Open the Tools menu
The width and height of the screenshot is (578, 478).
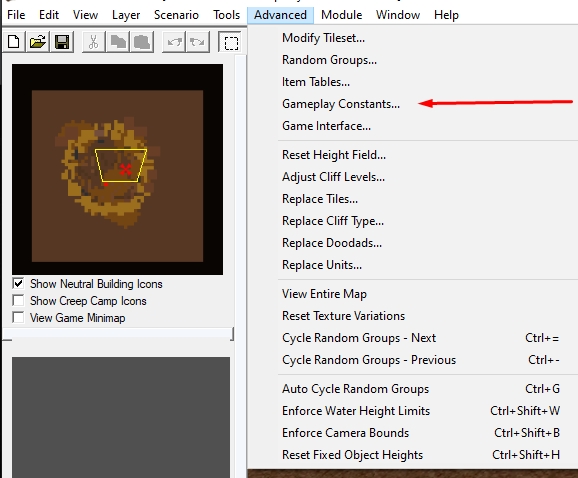pos(226,15)
